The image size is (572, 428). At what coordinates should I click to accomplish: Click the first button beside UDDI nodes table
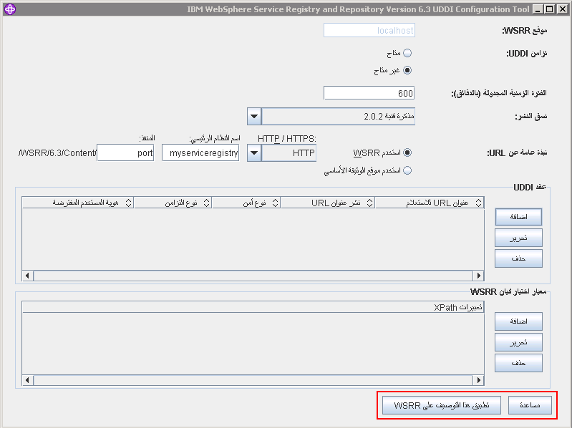point(518,217)
